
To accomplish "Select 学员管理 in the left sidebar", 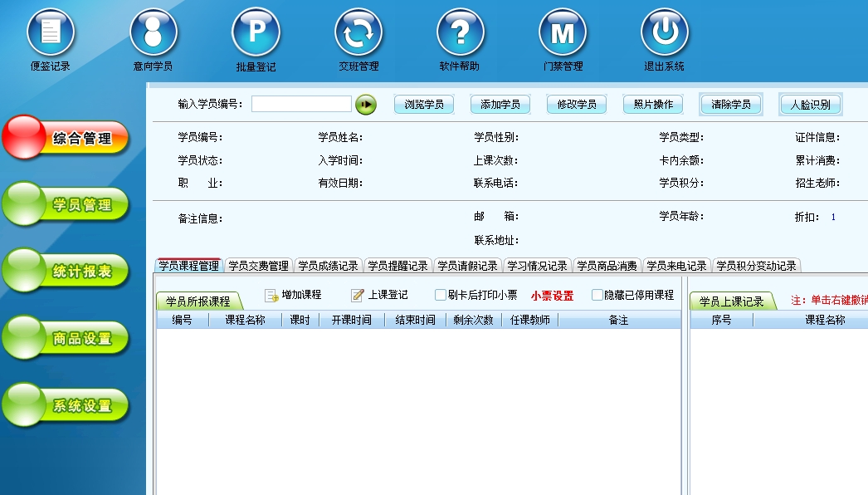I will click(x=66, y=204).
